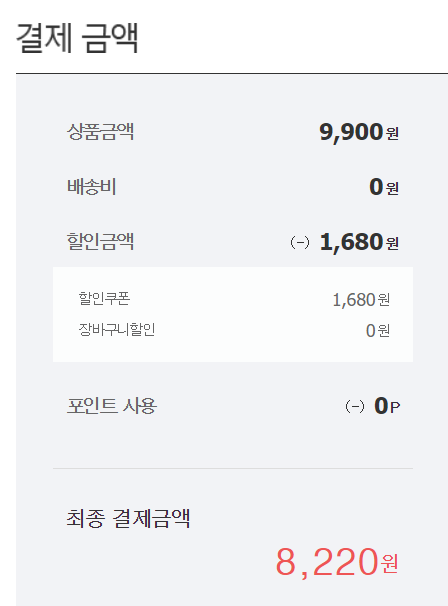
Task: Click the minus icon beside 1,680원
Action: coord(300,243)
